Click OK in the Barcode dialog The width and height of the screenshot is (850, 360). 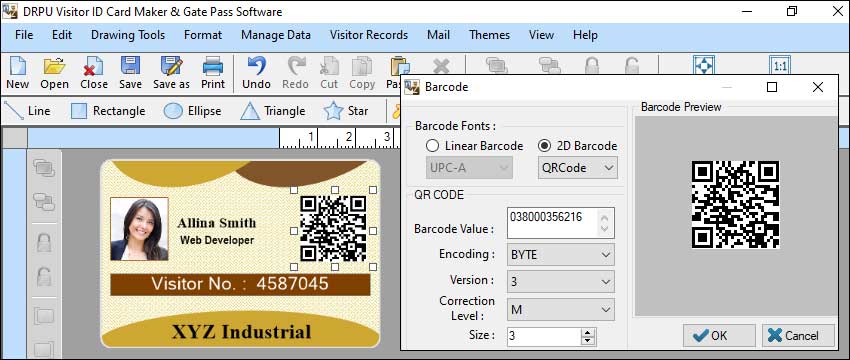719,336
